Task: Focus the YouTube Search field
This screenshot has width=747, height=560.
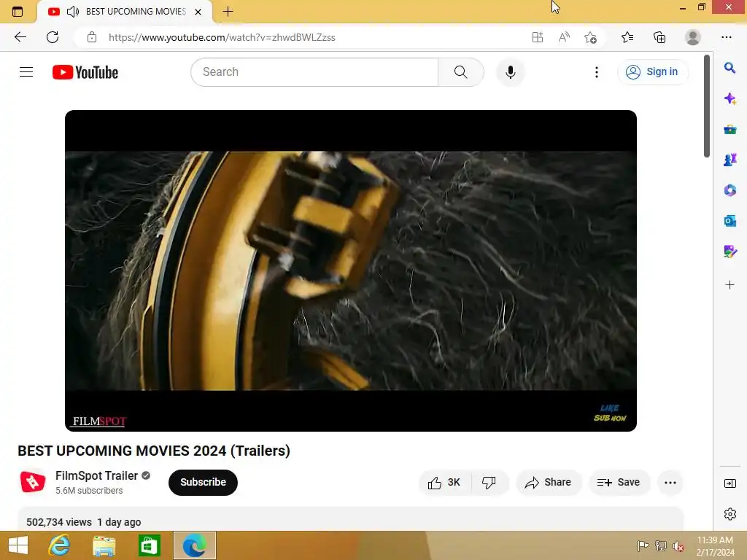Action: pyautogui.click(x=314, y=72)
